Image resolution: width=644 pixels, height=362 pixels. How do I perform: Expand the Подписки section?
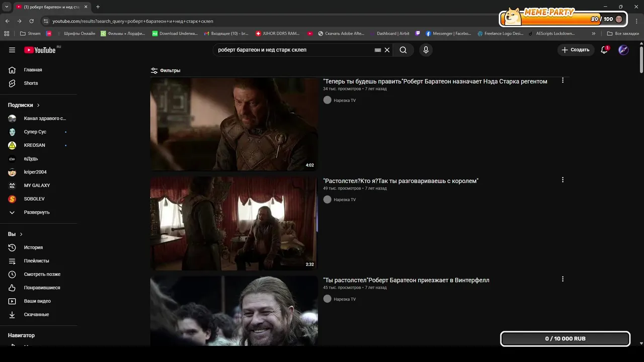coord(24,105)
